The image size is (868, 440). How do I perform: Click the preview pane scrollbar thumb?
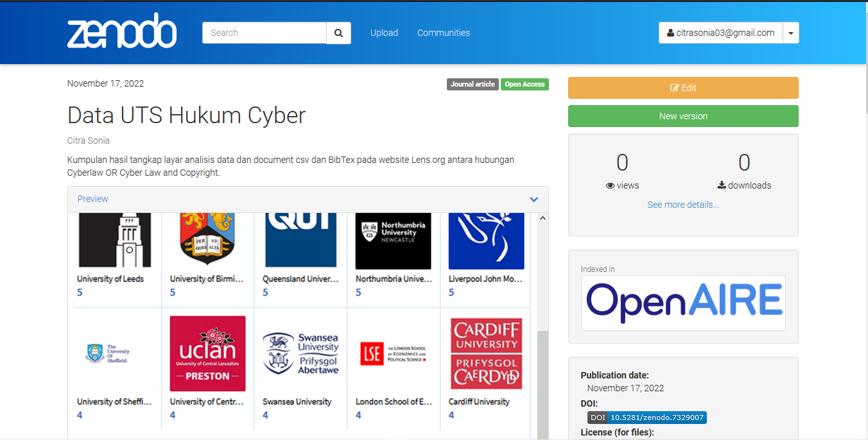(542, 385)
